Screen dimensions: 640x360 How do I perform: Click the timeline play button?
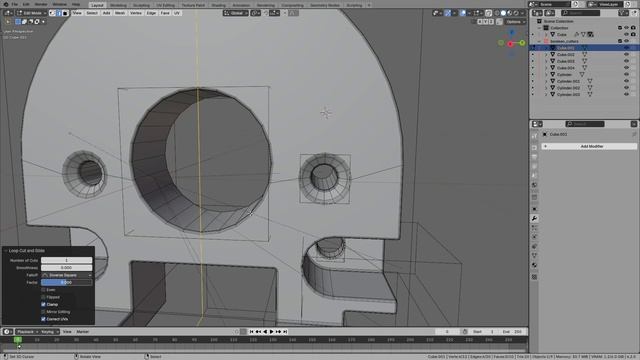pos(271,332)
